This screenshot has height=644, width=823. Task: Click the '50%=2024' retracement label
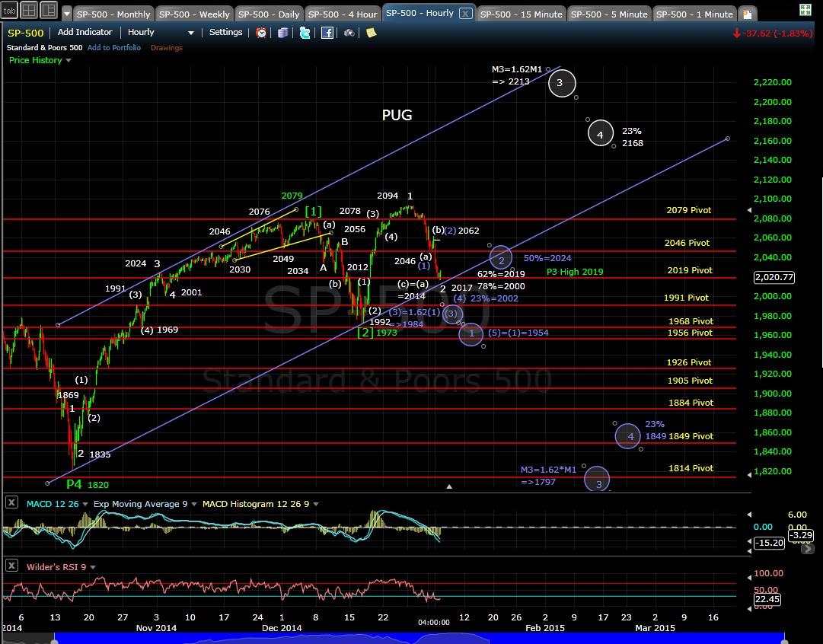click(x=547, y=258)
